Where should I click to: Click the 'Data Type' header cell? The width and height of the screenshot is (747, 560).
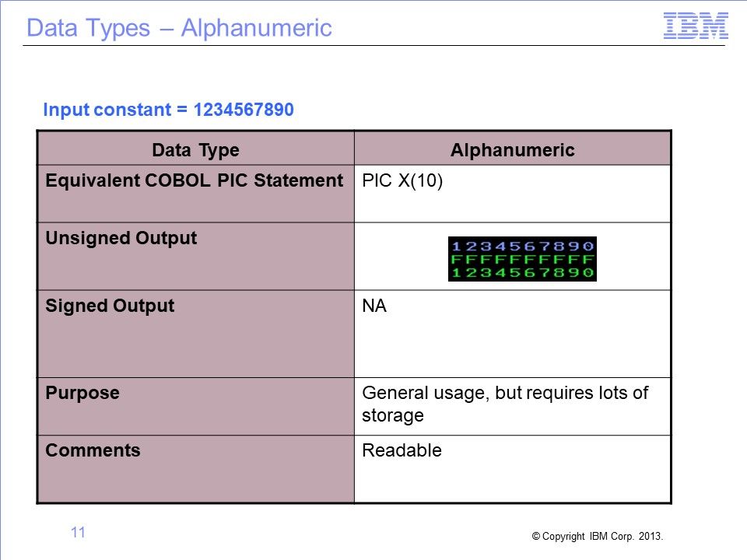pyautogui.click(x=196, y=149)
